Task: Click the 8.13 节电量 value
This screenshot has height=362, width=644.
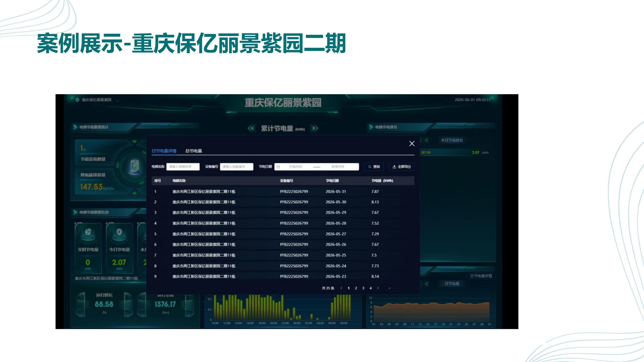Action: tap(375, 202)
